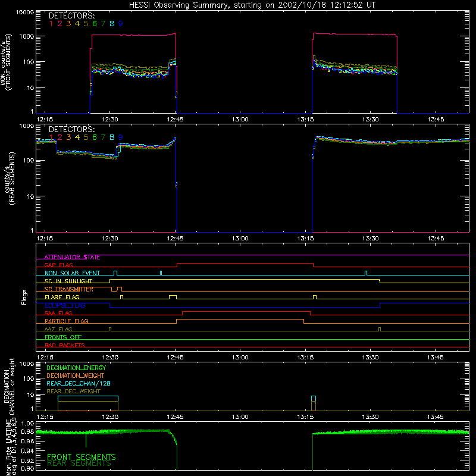Click the 13:00 time label under flags panel
Image resolution: width=476 pixels, height=476 pixels.
point(240,358)
